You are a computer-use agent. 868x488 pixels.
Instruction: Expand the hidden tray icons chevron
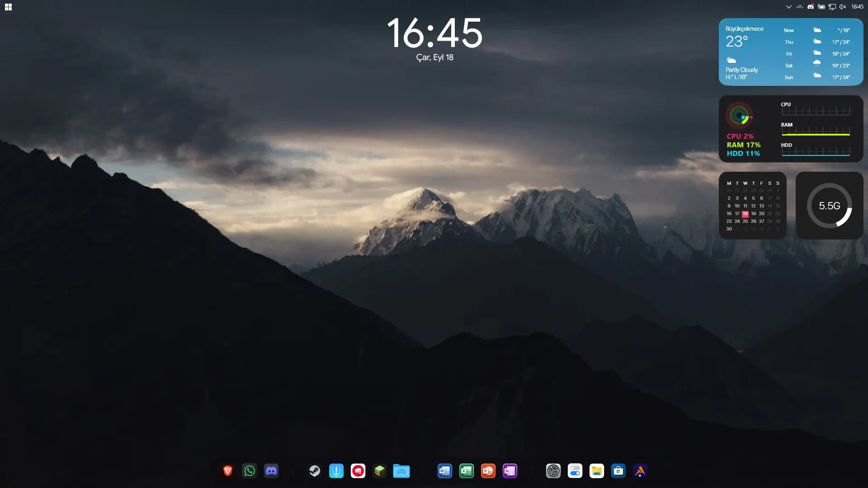click(788, 7)
